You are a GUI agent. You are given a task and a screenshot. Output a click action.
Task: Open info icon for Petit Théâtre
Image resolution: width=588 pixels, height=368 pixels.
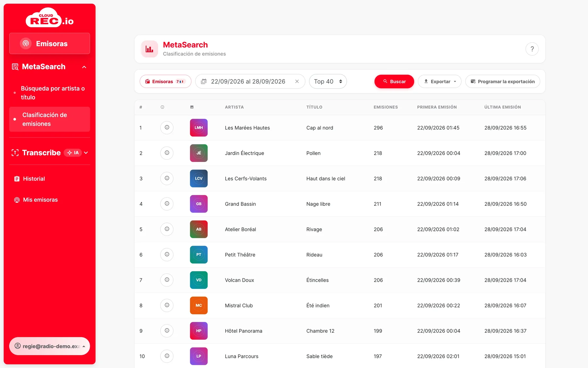pyautogui.click(x=167, y=254)
